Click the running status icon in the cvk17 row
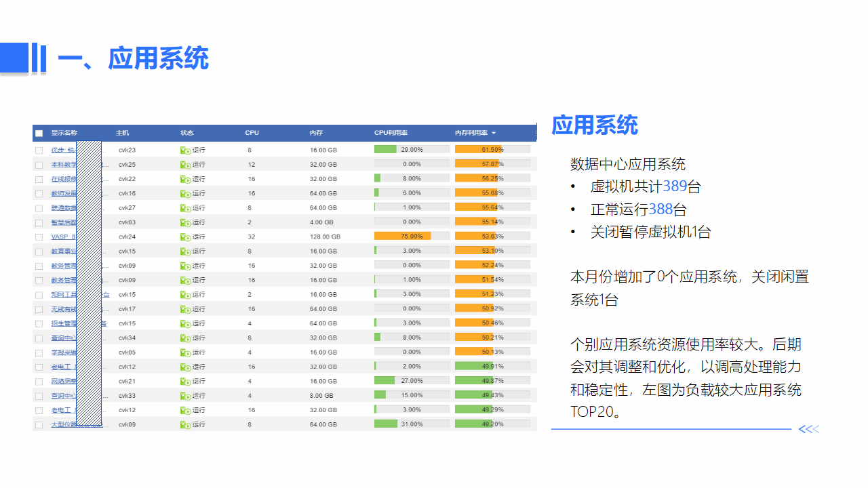 [185, 309]
